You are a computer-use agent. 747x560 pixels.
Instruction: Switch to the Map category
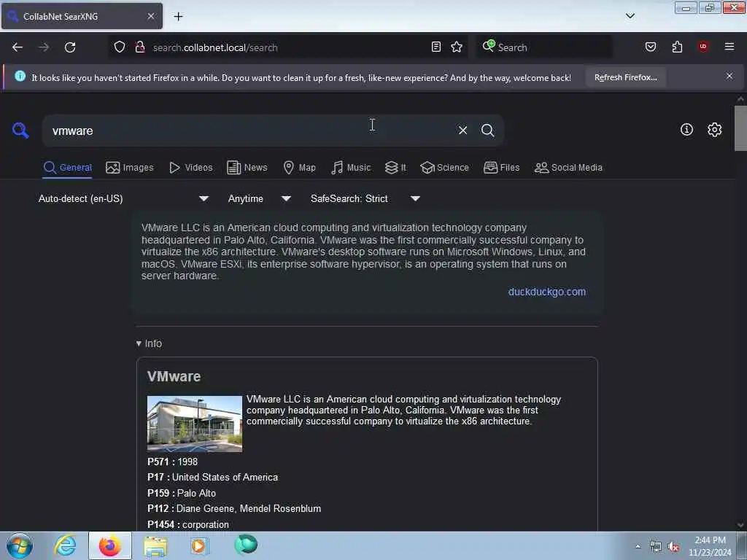click(299, 168)
